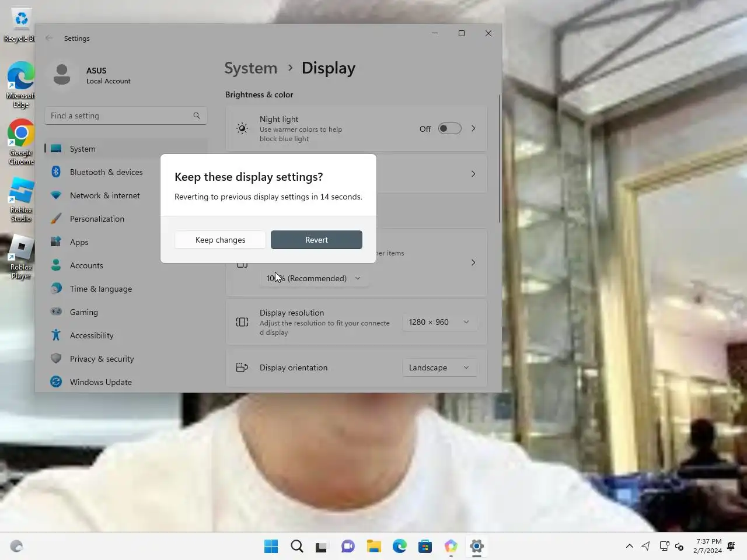Click the location arrow tray icon
Viewport: 747px width, 560px height.
pos(646,547)
